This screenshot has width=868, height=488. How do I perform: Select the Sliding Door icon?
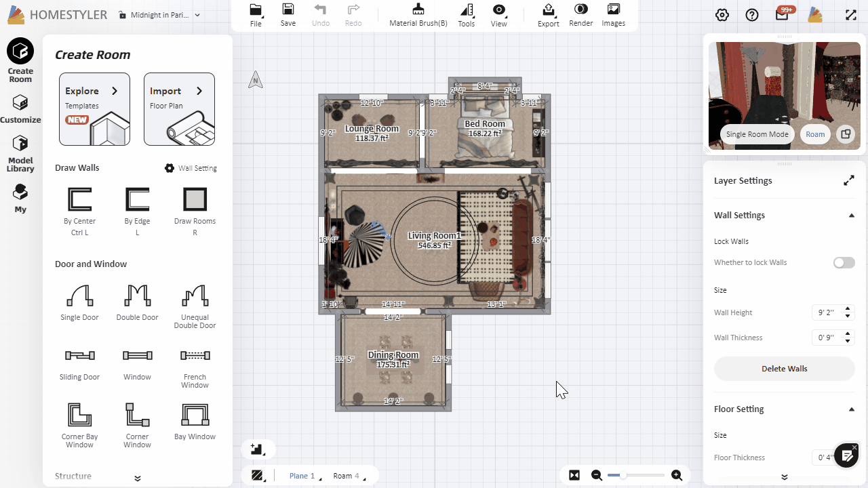(x=79, y=356)
